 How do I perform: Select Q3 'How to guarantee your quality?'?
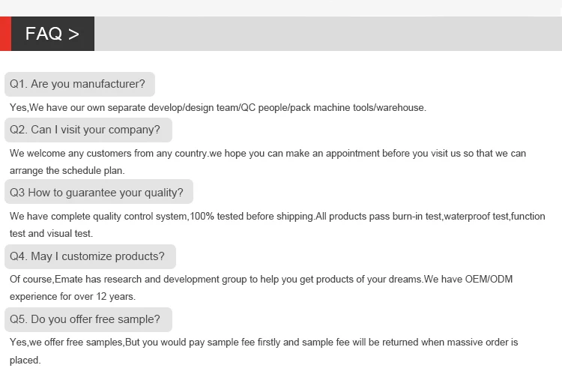click(x=97, y=192)
